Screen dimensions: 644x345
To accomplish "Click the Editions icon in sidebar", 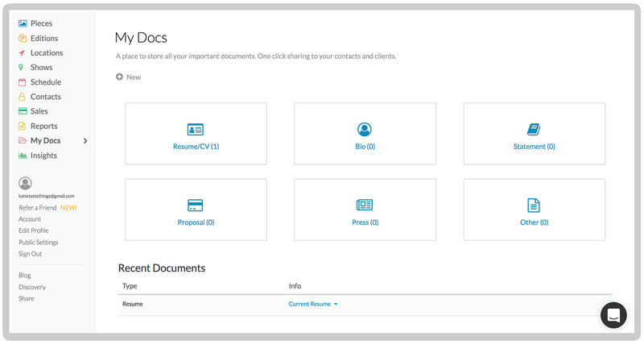I will 23,38.
